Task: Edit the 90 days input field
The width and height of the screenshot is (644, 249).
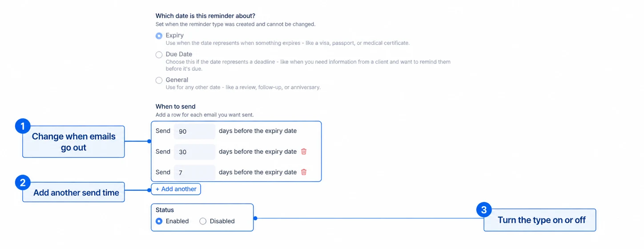Action: 194,132
